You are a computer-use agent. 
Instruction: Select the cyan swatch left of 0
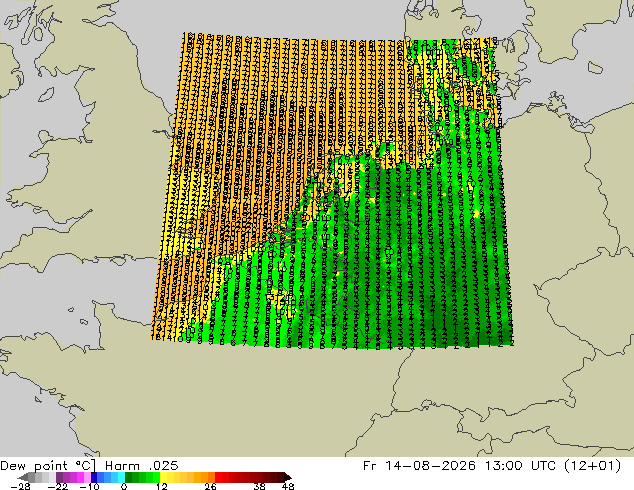pyautogui.click(x=121, y=477)
